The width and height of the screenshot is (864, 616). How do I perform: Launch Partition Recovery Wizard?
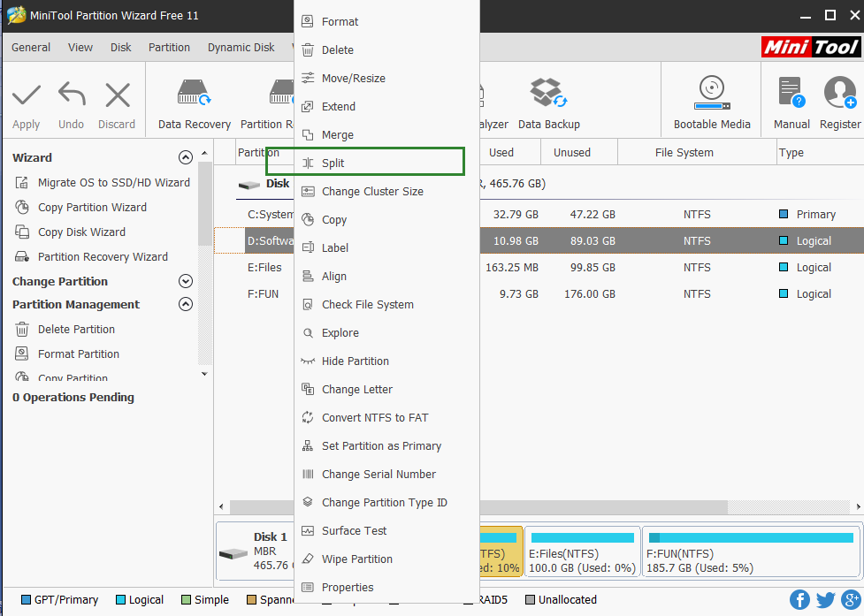(x=91, y=257)
